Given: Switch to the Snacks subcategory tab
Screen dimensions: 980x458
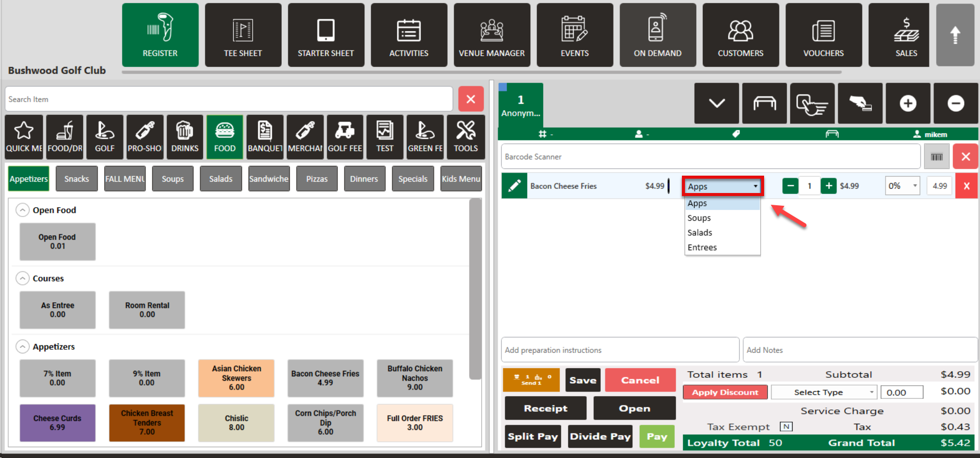Looking at the screenshot, I should coord(77,179).
